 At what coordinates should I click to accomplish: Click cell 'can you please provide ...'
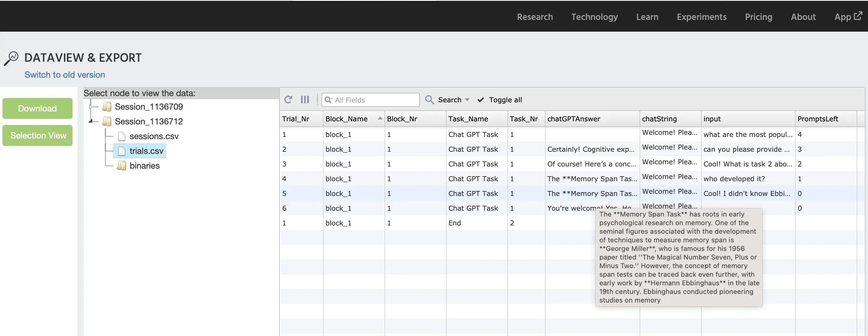click(748, 149)
